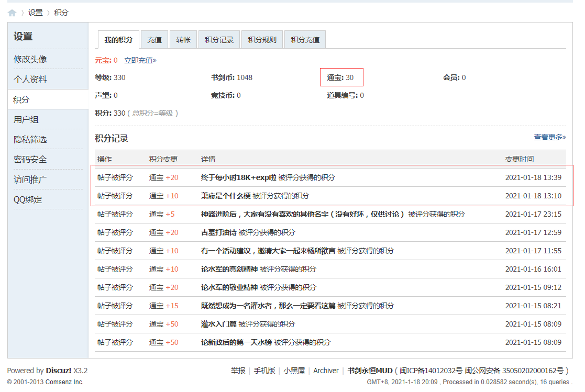
Task: Click 举报 in the footer
Action: (238, 371)
